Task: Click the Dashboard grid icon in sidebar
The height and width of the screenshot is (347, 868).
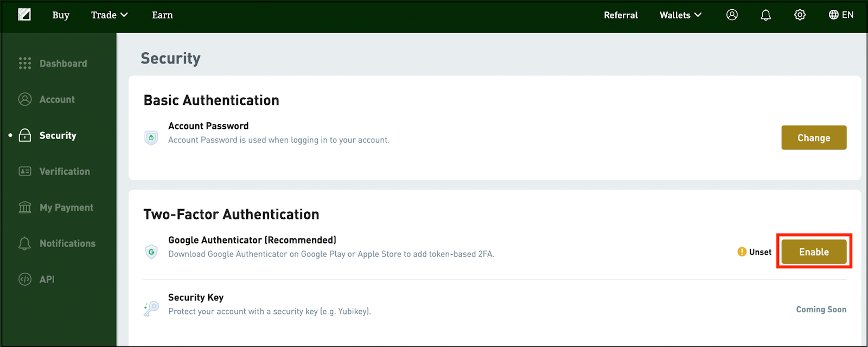Action: [x=25, y=63]
